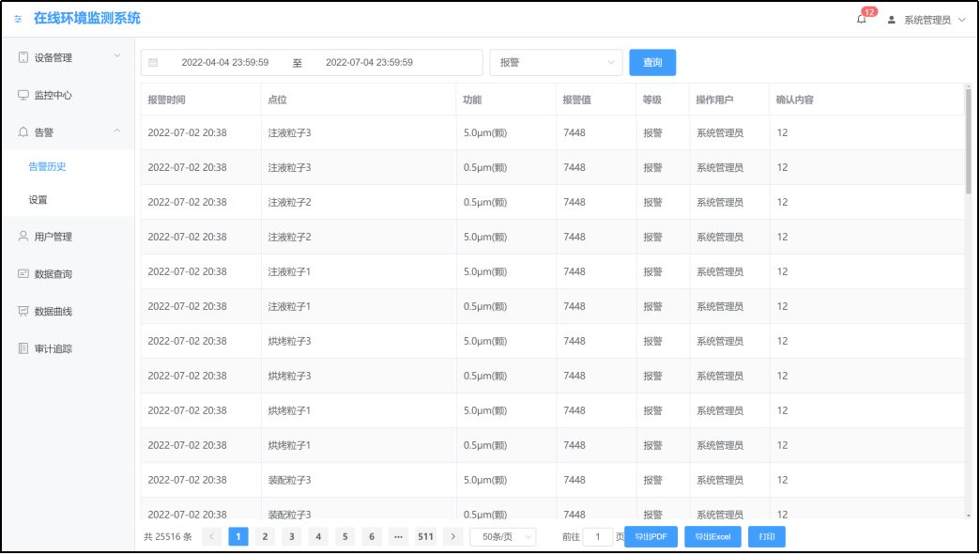Go to page 2
The height and width of the screenshot is (555, 980).
pyautogui.click(x=265, y=537)
